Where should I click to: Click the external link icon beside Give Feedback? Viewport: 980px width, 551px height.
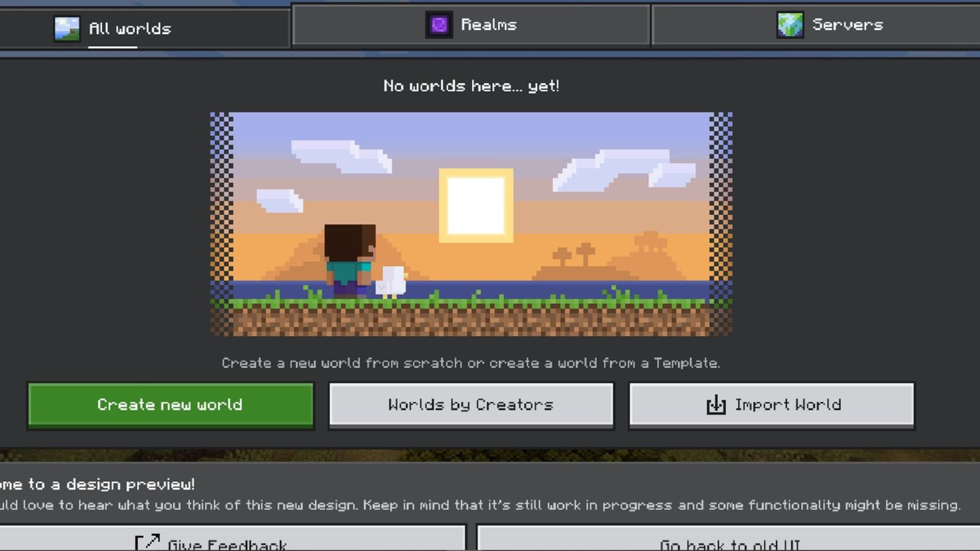pyautogui.click(x=147, y=542)
